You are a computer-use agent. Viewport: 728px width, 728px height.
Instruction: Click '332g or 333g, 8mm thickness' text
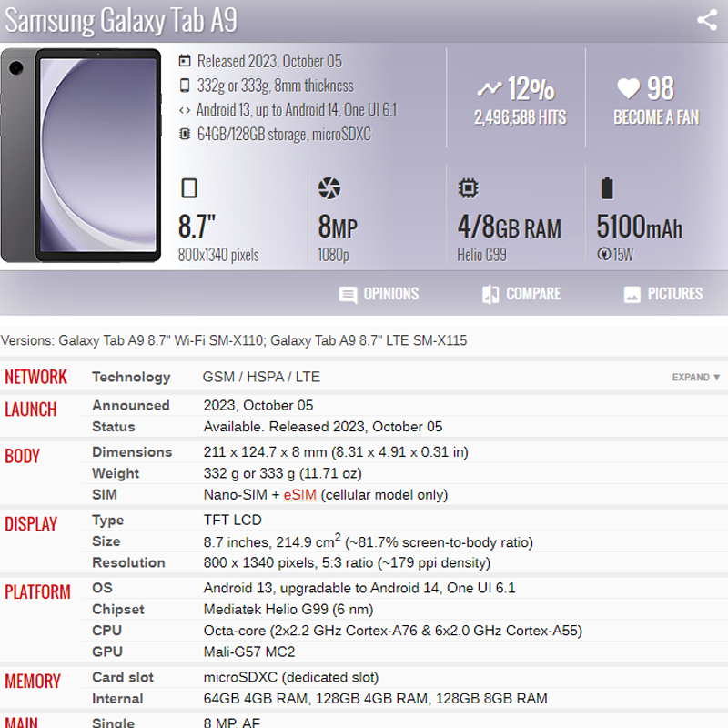276,86
